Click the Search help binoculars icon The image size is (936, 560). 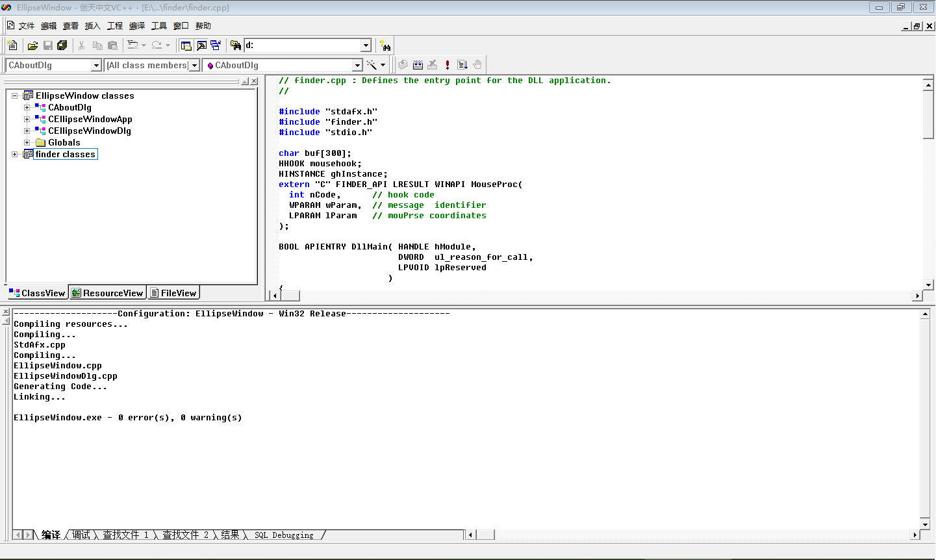pyautogui.click(x=386, y=45)
